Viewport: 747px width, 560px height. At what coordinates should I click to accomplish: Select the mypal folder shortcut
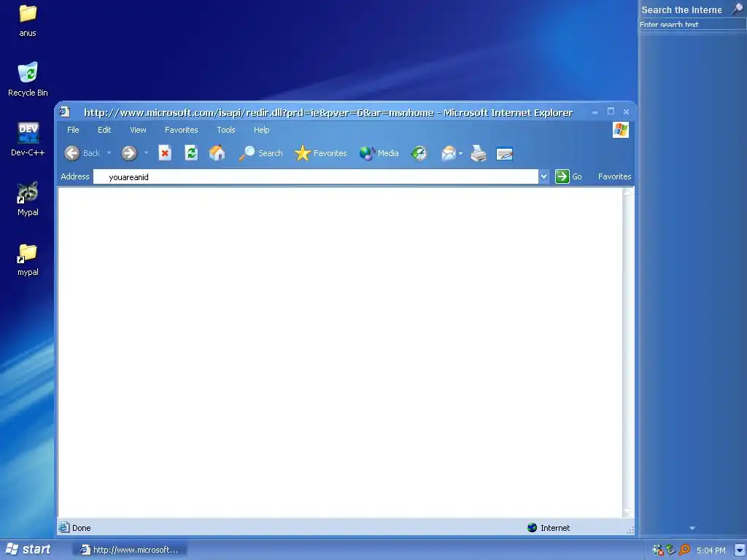[x=28, y=260]
